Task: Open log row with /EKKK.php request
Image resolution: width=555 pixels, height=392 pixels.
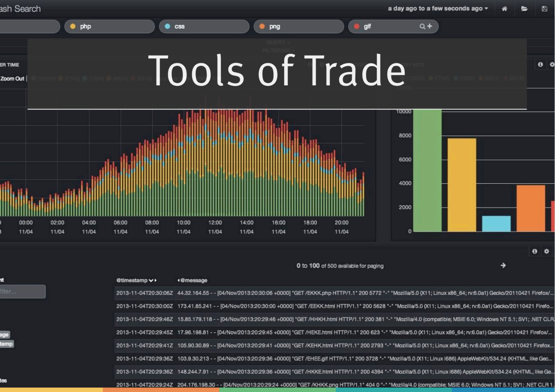Action: 335,293
